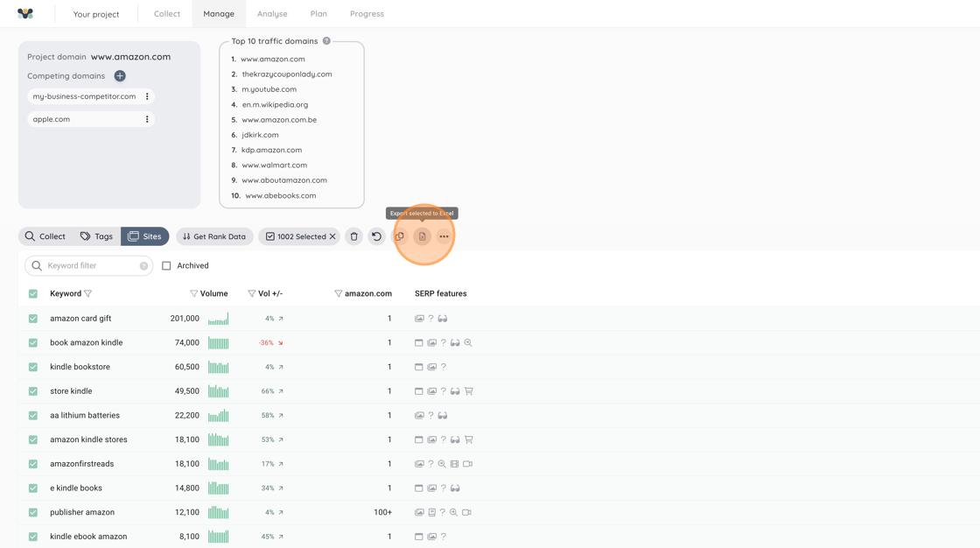Viewport: 980px width, 548px height.
Task: Click magnifier SERP icon for book amazon kindle
Action: click(468, 343)
